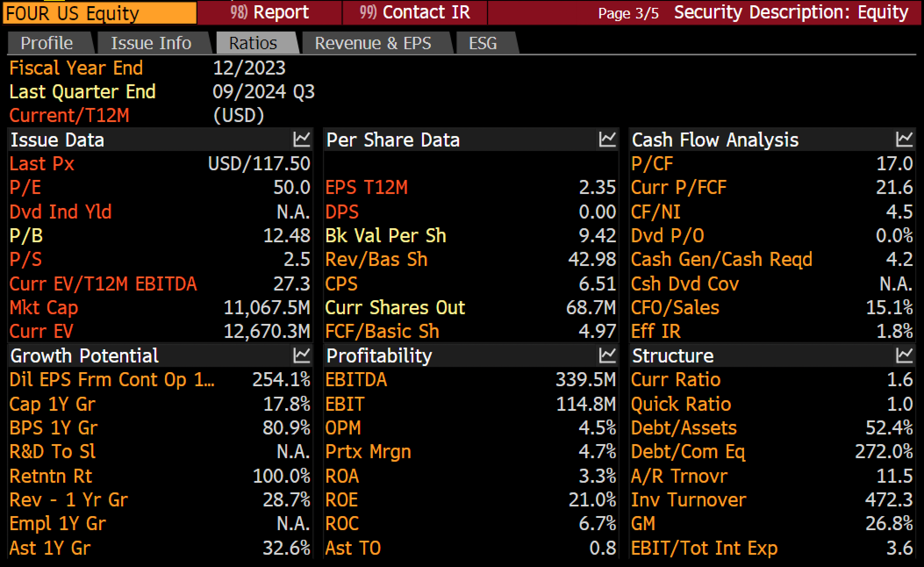This screenshot has width=924, height=567.
Task: Open chart icon in Structure header
Action: (904, 355)
